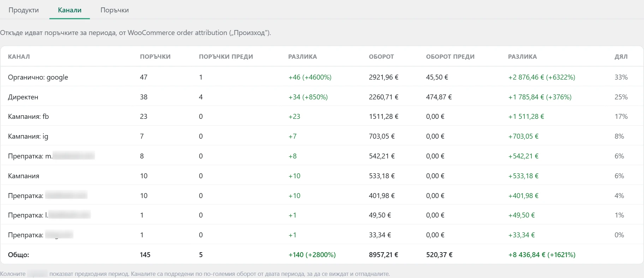Select the Кампания: ig row label
Image resolution: width=644 pixels, height=278 pixels.
(28, 136)
